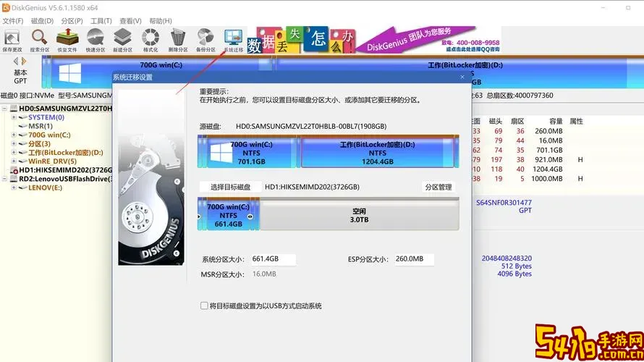This screenshot has width=644, height=362.
Task: Select 700G win(C:) in the disk tree
Action: tap(49, 135)
